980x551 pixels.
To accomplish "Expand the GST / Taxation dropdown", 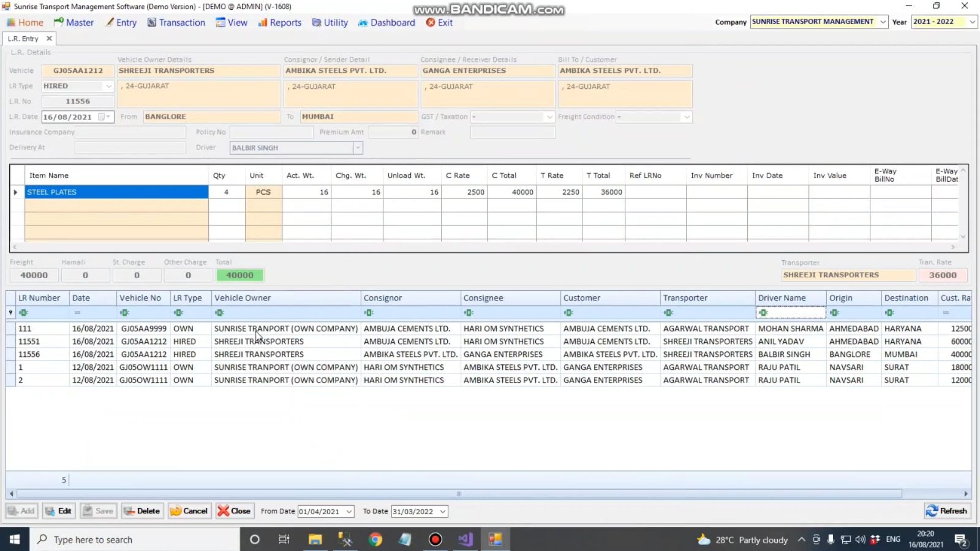I will point(549,117).
